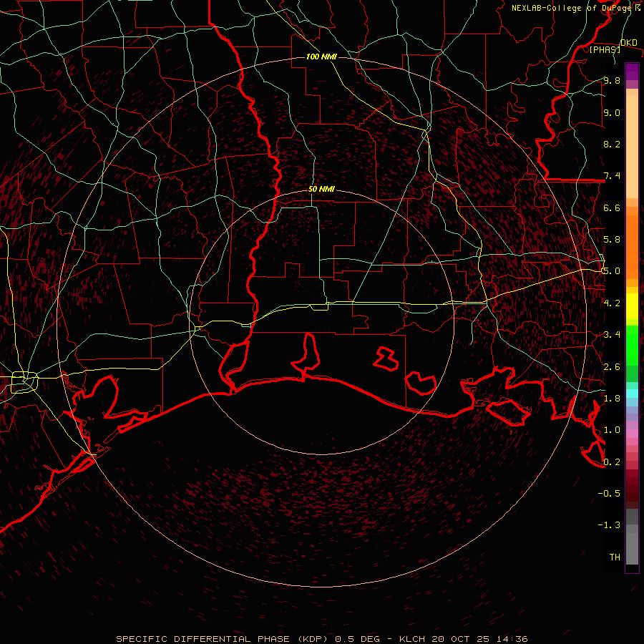The width and height of the screenshot is (644, 644).
Task: Click the 5.8 value on color scale
Action: point(612,240)
